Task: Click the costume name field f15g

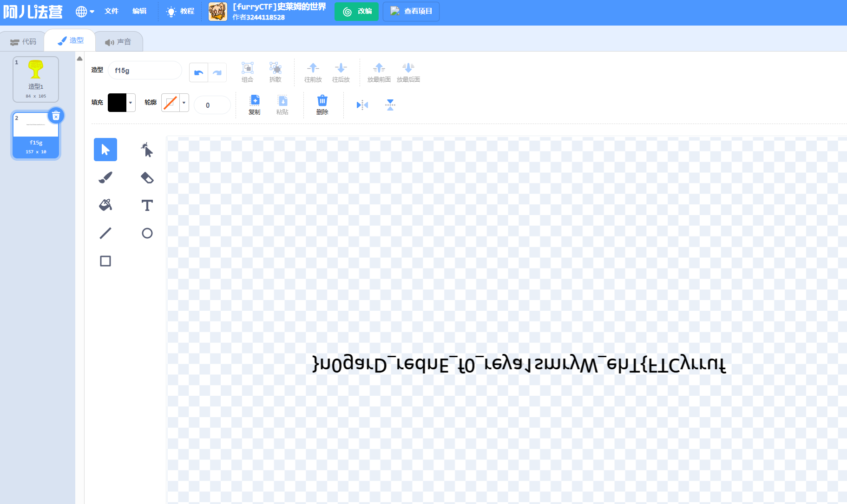Action: click(144, 71)
